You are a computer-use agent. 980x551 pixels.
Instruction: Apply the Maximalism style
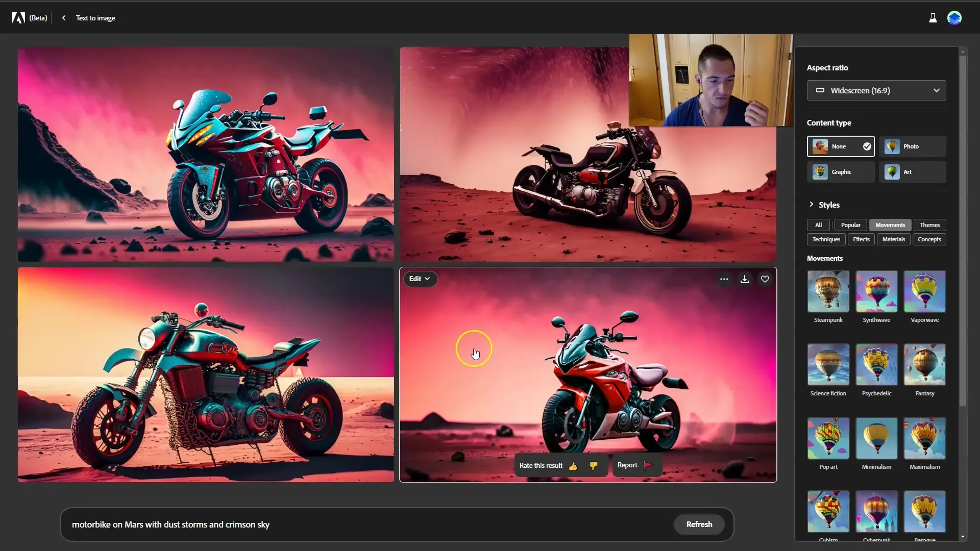[x=924, y=438]
